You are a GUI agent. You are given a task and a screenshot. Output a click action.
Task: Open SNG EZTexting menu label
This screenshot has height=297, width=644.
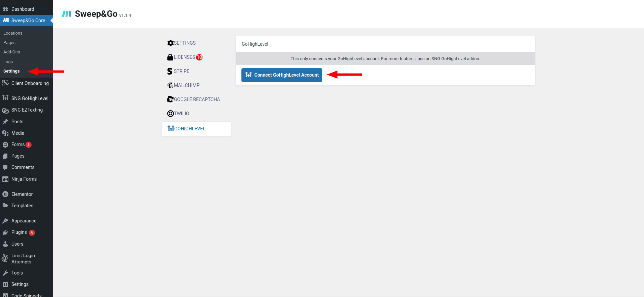(x=27, y=110)
